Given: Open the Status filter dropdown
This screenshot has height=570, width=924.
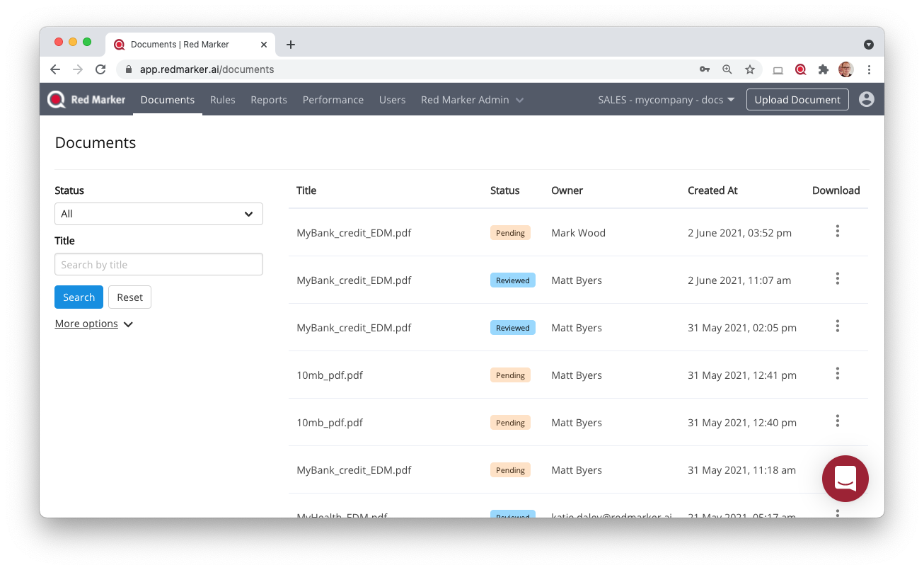Looking at the screenshot, I should coord(158,214).
